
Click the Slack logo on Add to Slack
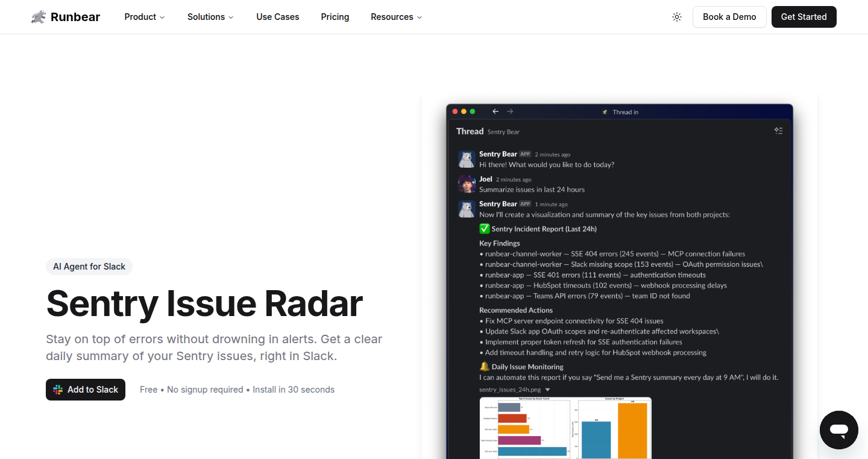[x=58, y=390]
